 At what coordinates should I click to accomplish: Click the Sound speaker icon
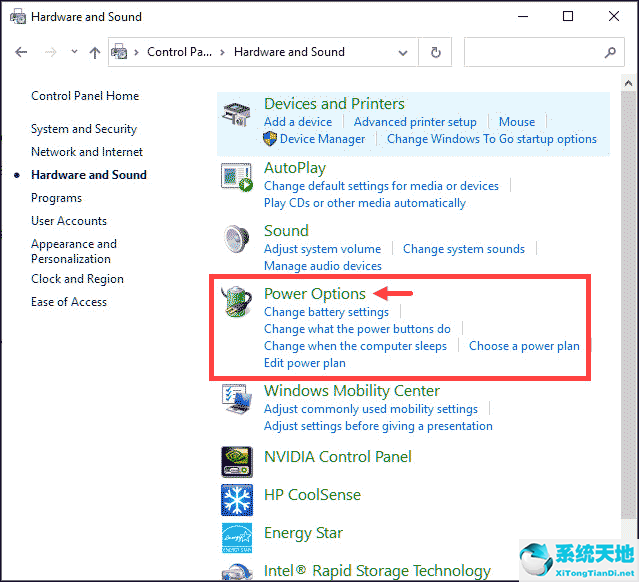(x=237, y=241)
